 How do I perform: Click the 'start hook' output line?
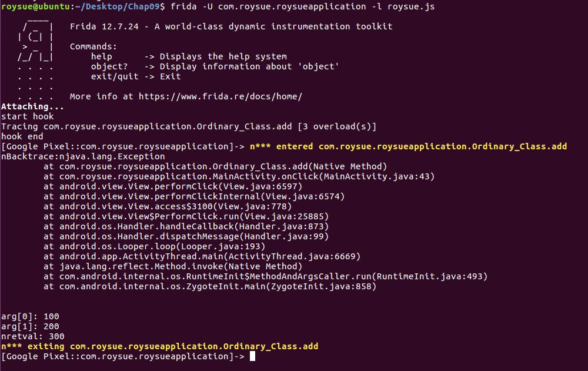pos(27,116)
